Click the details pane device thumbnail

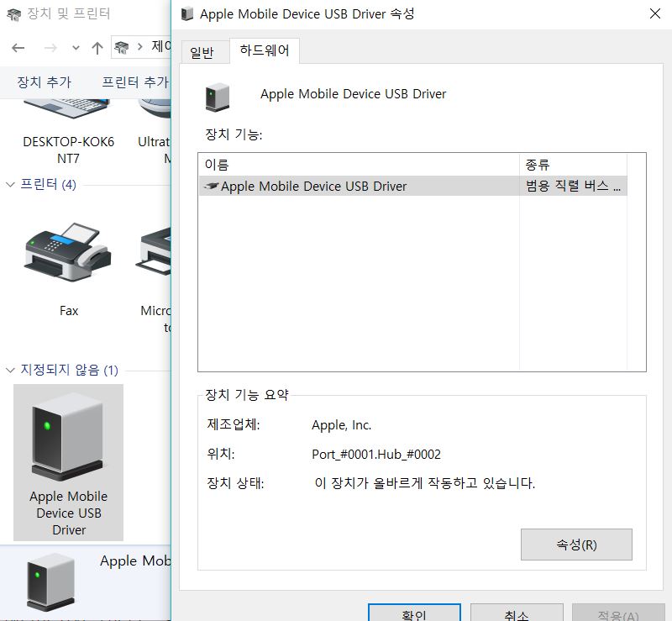tap(50, 582)
